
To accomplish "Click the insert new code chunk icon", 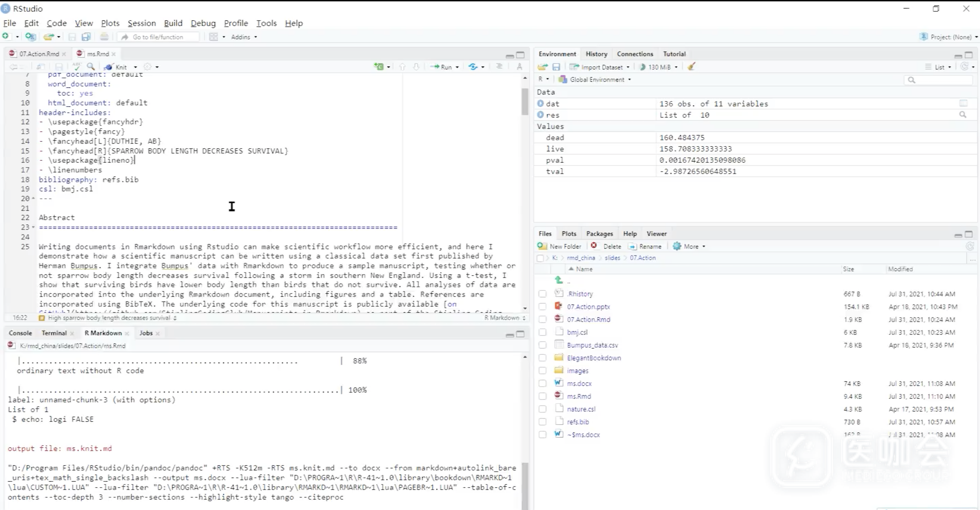I will [x=379, y=67].
